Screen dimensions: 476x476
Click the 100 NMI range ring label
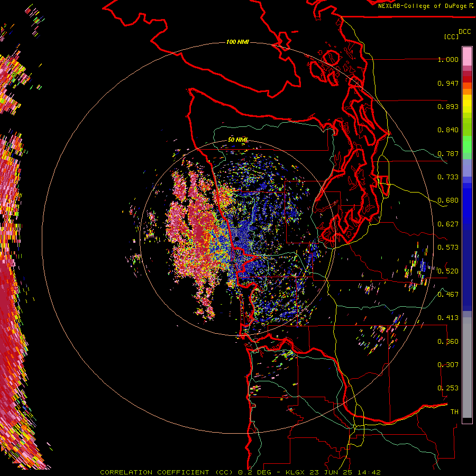237,42
